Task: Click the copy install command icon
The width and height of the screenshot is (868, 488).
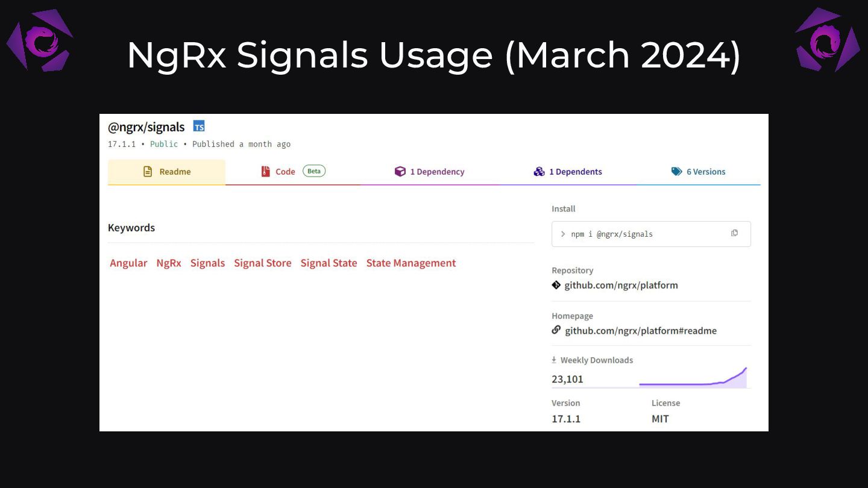Action: [x=734, y=233]
